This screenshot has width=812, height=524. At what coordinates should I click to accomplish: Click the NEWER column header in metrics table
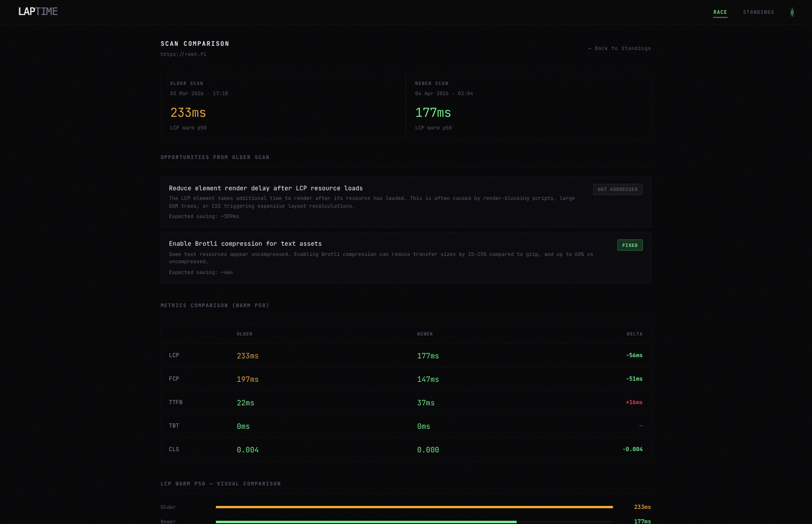[425, 334]
